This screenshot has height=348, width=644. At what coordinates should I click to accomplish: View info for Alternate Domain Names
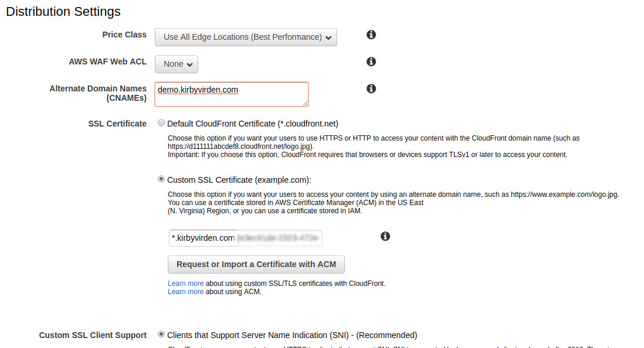click(371, 88)
